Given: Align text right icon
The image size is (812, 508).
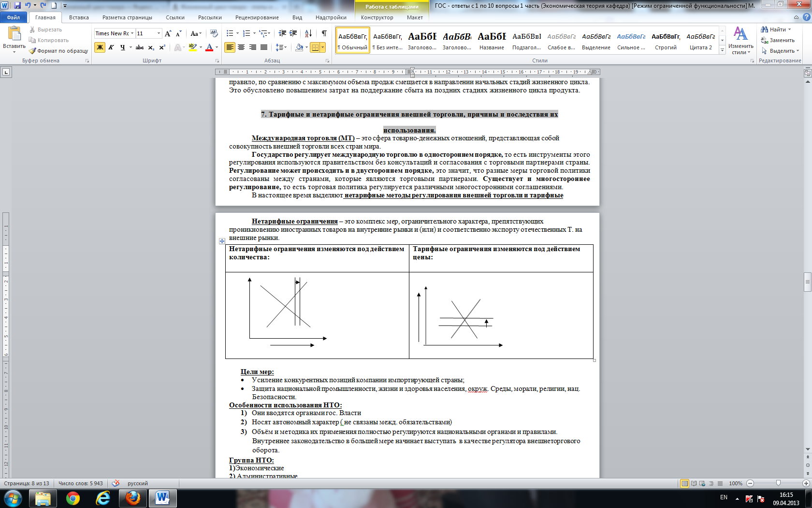Looking at the screenshot, I should pyautogui.click(x=252, y=47).
